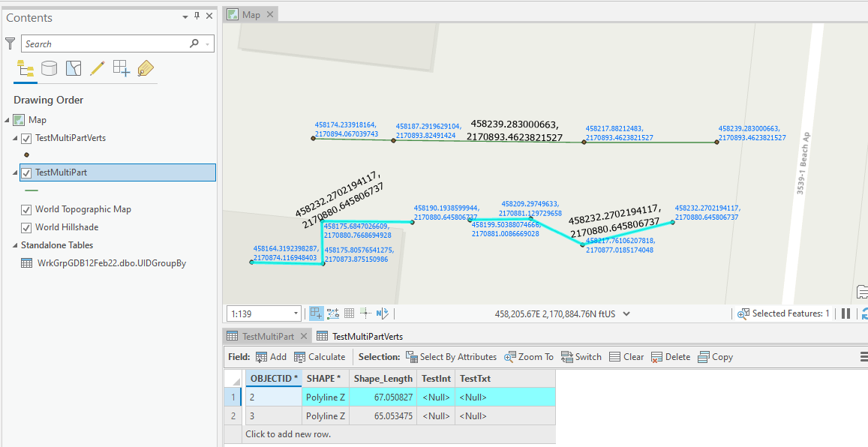Open the List By Editing pencil icon
The height and width of the screenshot is (447, 868).
(x=98, y=68)
